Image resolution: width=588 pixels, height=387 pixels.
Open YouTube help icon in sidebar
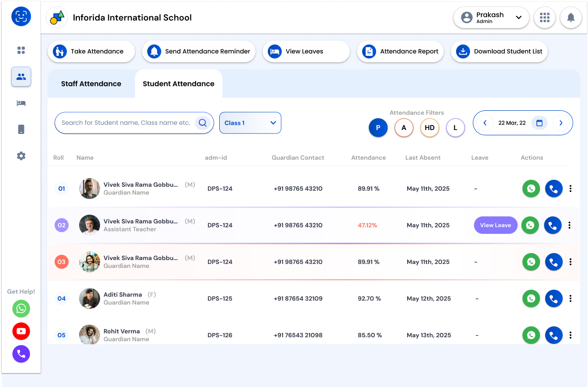(x=21, y=331)
